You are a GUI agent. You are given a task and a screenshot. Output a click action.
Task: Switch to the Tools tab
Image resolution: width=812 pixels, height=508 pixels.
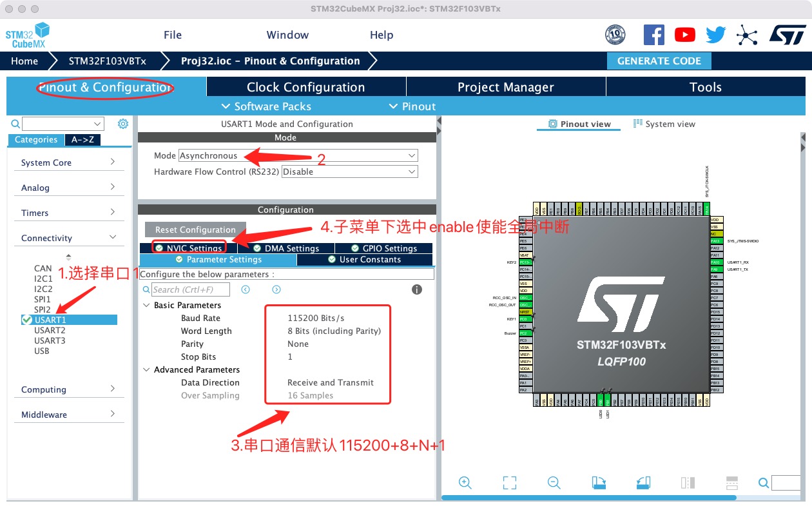pos(706,87)
